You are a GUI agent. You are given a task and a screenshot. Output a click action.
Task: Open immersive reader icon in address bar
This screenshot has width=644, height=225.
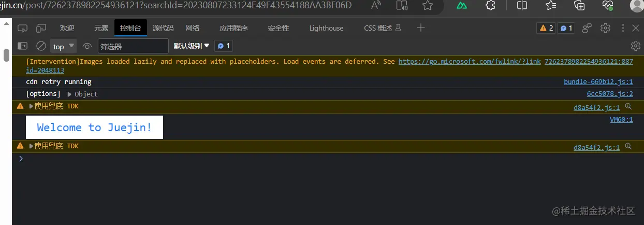[402, 5]
